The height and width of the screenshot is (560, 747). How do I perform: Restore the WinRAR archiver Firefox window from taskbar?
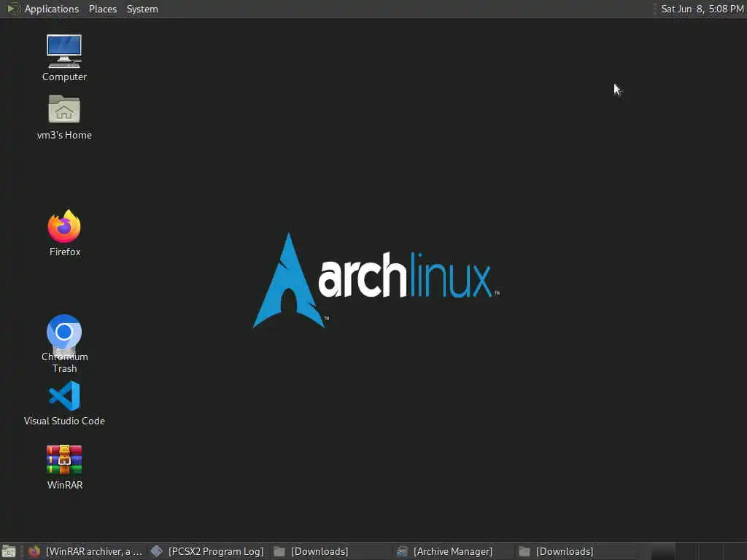[85, 551]
